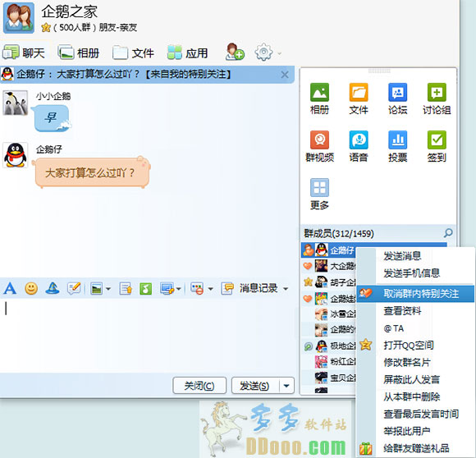Click 更多 to show more apps

pos(319,195)
